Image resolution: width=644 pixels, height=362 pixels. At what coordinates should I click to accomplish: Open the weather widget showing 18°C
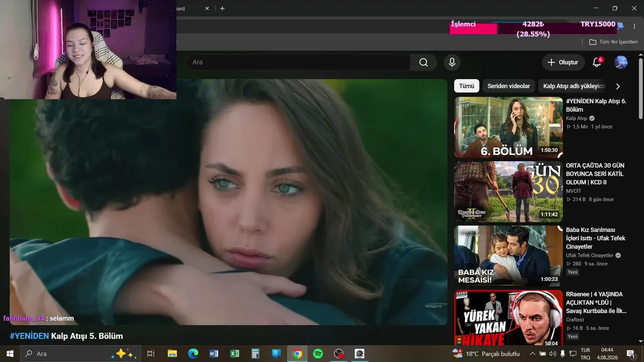click(486, 353)
